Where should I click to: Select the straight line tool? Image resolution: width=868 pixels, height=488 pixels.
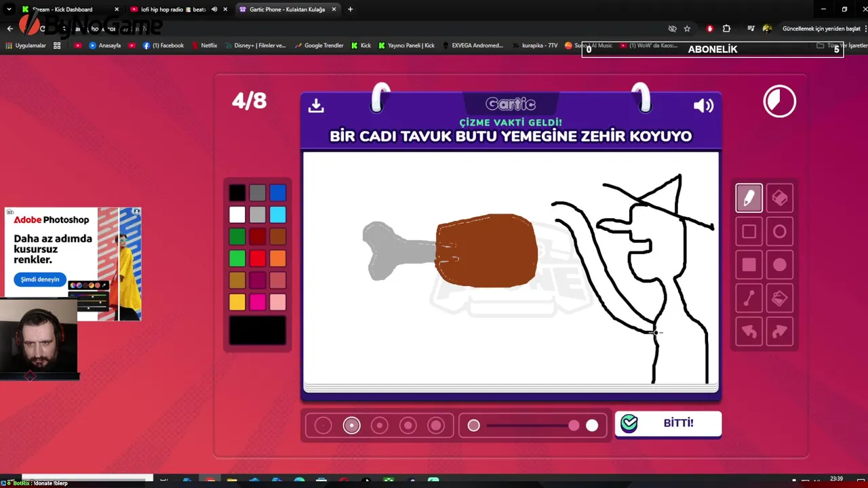pos(749,298)
